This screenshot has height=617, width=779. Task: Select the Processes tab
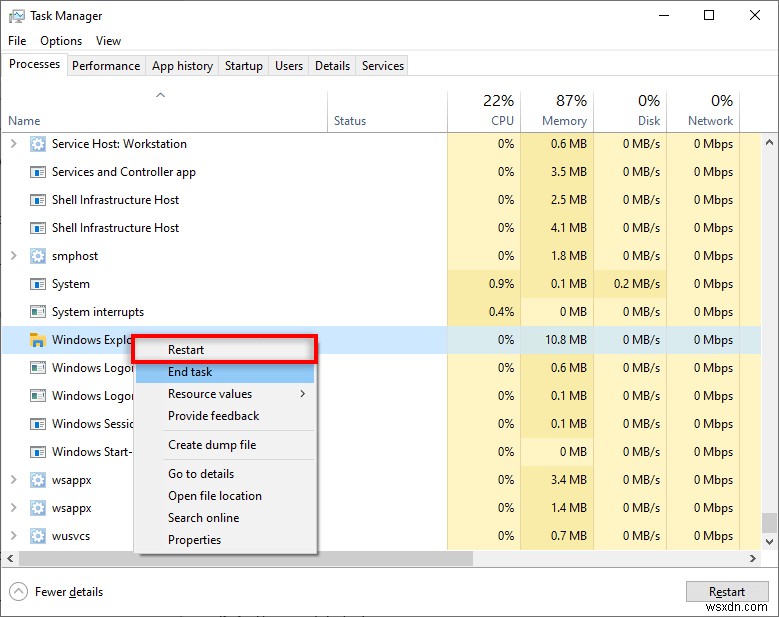tap(34, 64)
